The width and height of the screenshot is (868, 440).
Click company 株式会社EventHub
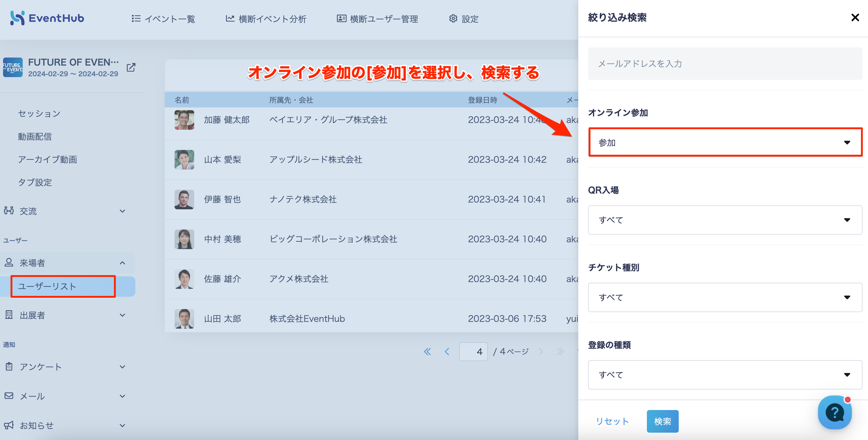click(307, 319)
